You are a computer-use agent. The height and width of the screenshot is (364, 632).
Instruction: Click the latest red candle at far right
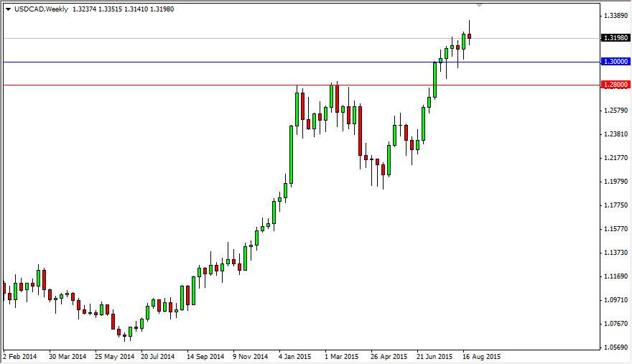[x=469, y=37]
